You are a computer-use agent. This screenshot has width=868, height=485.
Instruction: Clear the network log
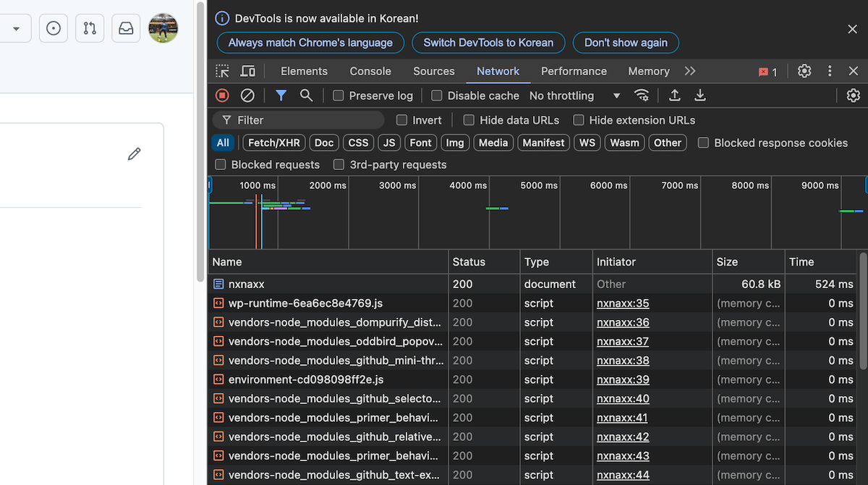click(x=247, y=96)
